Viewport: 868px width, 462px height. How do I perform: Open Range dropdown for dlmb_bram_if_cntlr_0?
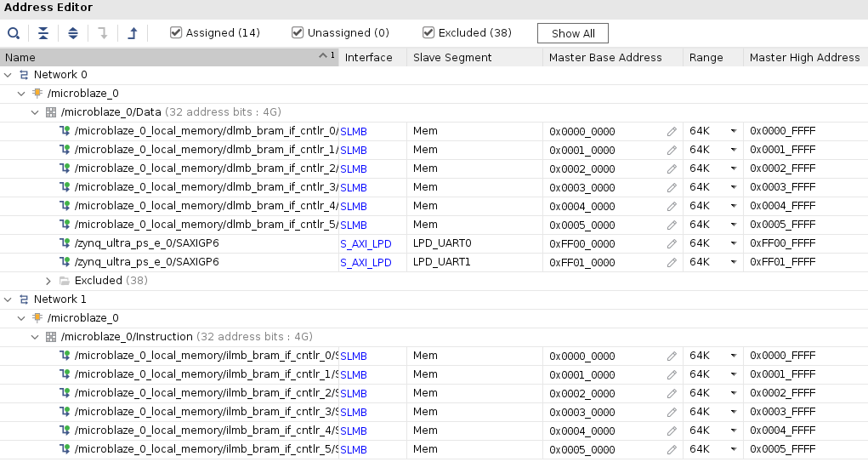(x=734, y=131)
